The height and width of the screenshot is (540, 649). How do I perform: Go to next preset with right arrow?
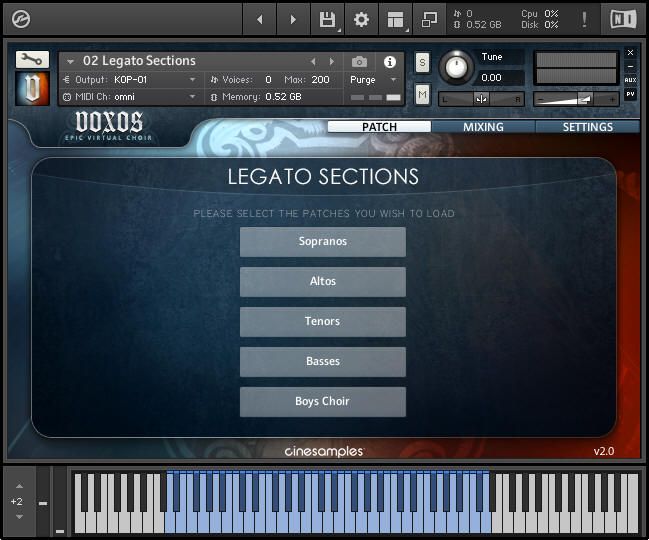293,19
